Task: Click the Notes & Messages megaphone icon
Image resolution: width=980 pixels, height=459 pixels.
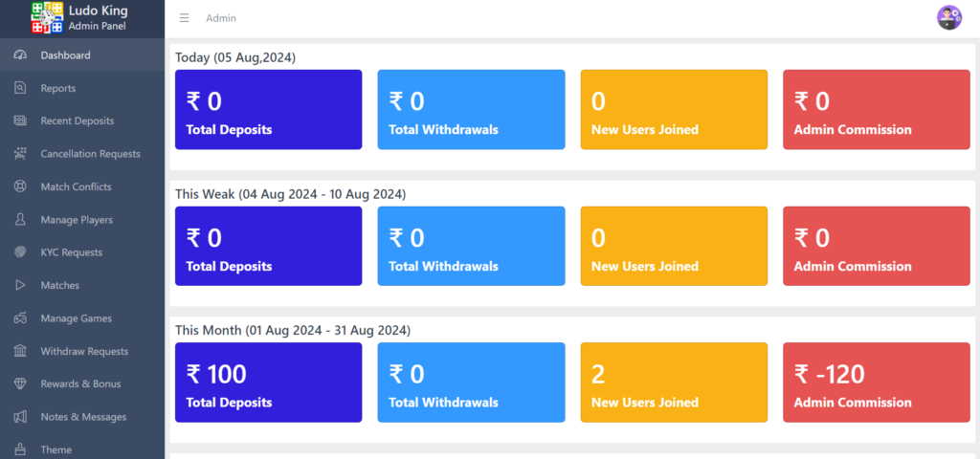Action: (20, 417)
